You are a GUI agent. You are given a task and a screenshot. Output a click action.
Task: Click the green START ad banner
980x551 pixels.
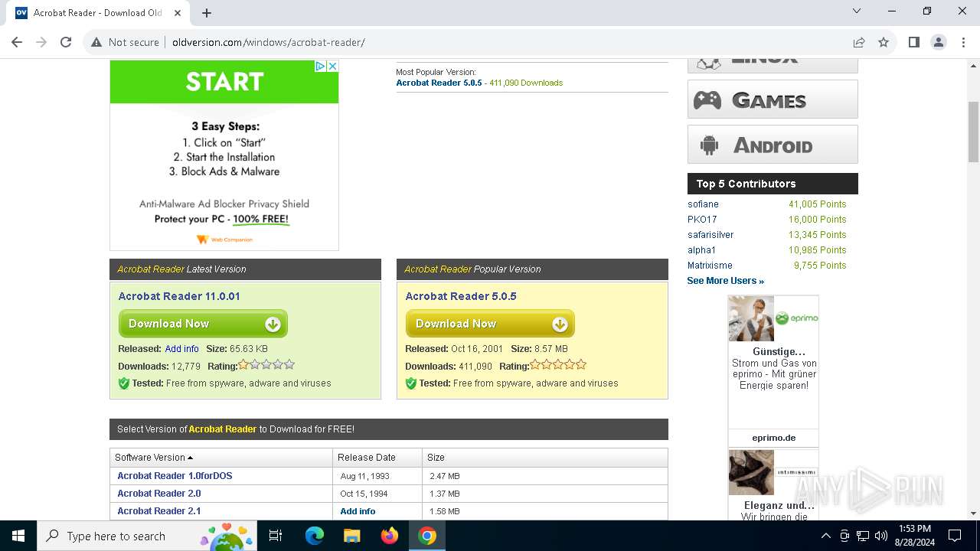[x=224, y=82]
